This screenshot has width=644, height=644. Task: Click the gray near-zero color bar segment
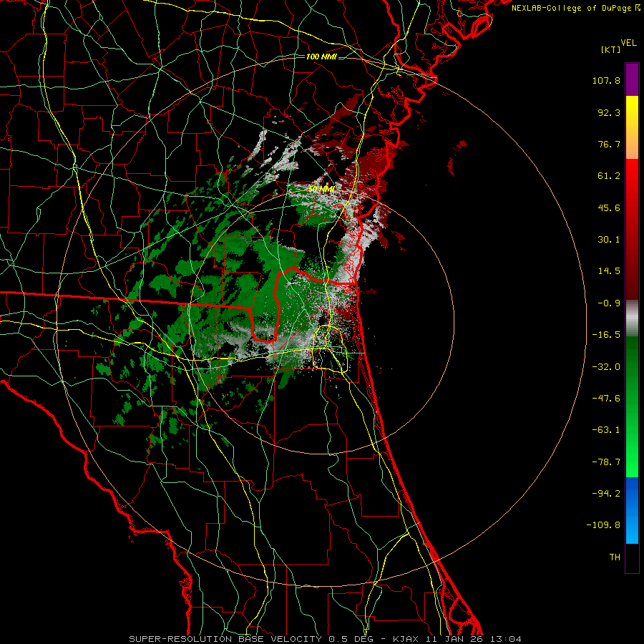(632, 318)
